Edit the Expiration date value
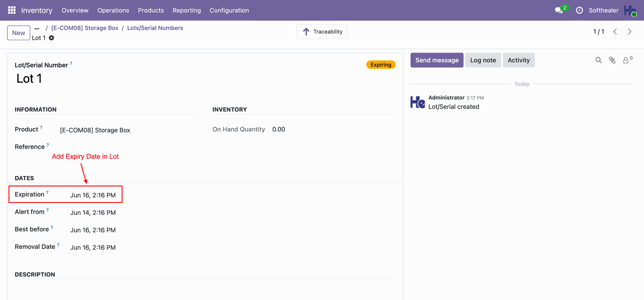The height and width of the screenshot is (300, 644). [93, 195]
